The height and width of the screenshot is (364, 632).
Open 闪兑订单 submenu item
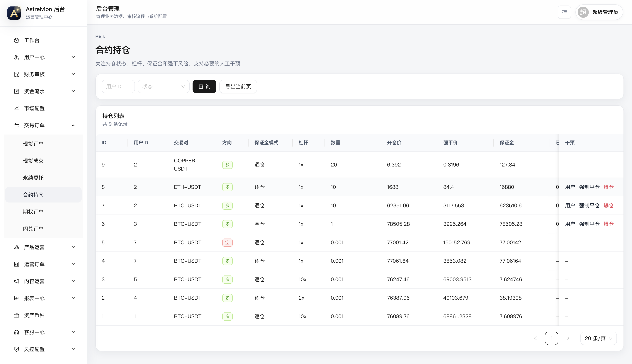(x=43, y=229)
